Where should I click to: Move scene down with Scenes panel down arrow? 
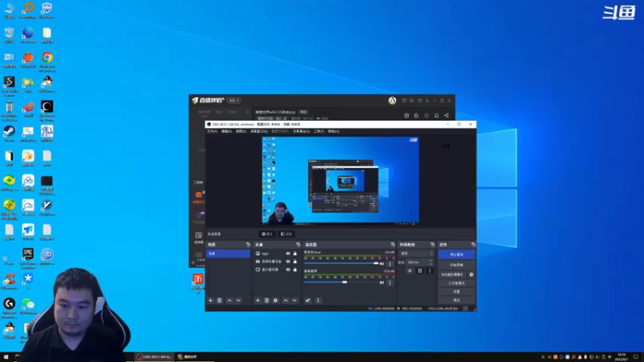(x=238, y=300)
